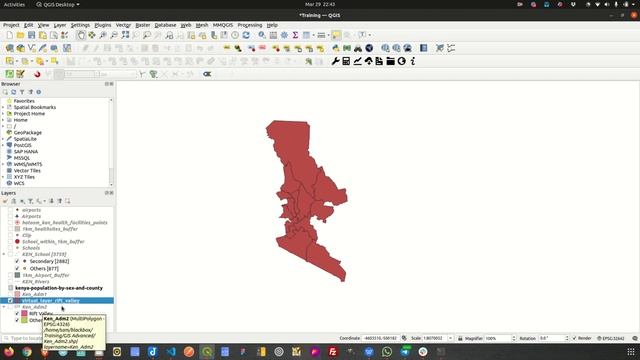
Task: Uncheck the virtual_layer_rift_valley layer
Action: pos(11,301)
